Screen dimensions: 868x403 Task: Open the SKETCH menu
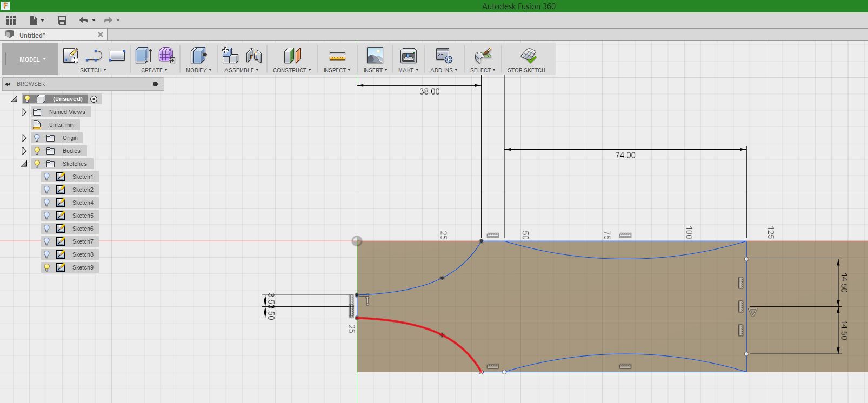pos(93,70)
